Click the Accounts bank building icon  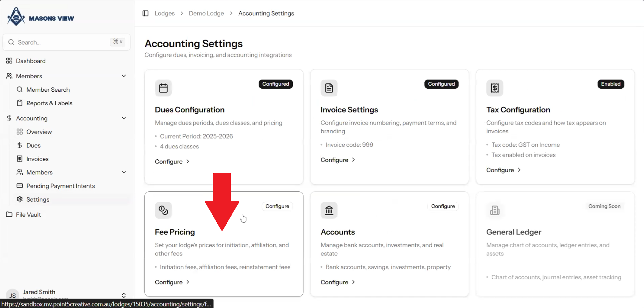pyautogui.click(x=329, y=210)
